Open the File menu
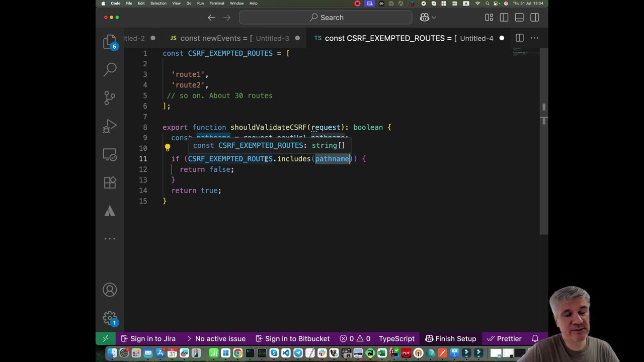 click(x=129, y=4)
